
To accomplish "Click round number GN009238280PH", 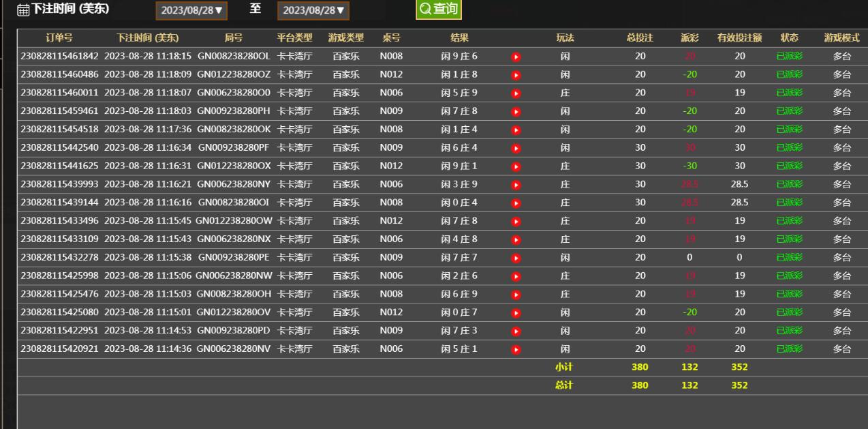I will 234,110.
